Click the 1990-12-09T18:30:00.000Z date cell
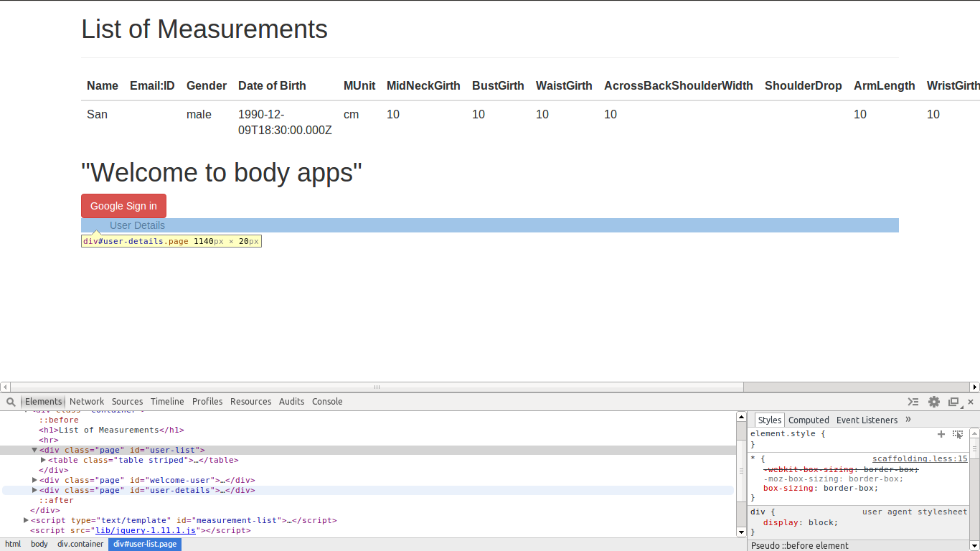The image size is (980, 551). click(x=285, y=123)
